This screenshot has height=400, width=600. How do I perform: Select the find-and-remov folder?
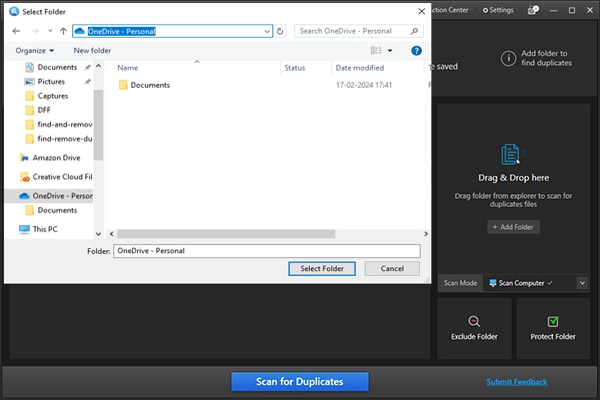(x=64, y=124)
